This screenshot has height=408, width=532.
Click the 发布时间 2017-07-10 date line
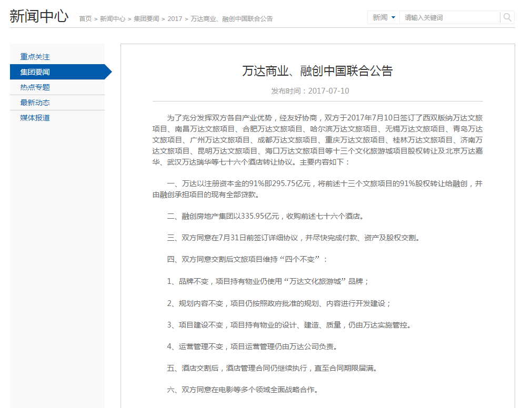pyautogui.click(x=310, y=91)
